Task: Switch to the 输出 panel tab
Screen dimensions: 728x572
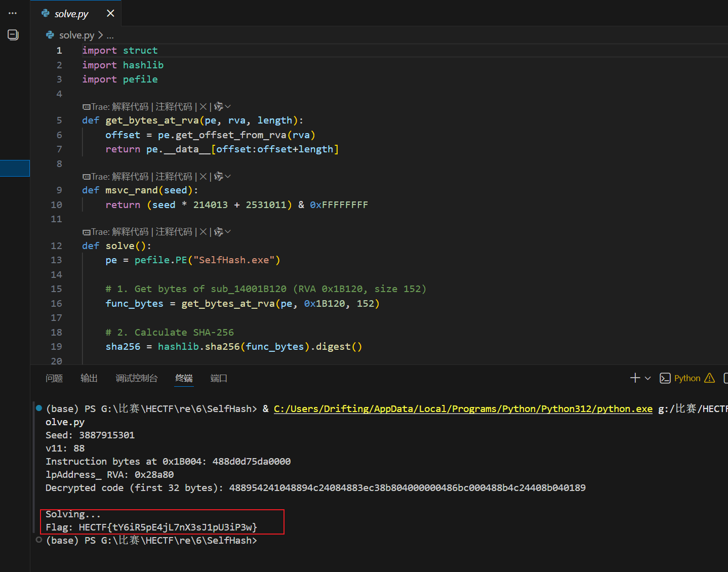Action: pyautogui.click(x=89, y=378)
